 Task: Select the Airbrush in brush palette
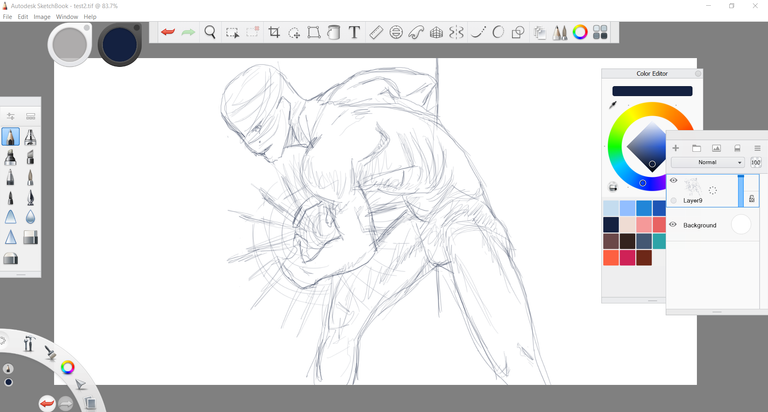30,137
